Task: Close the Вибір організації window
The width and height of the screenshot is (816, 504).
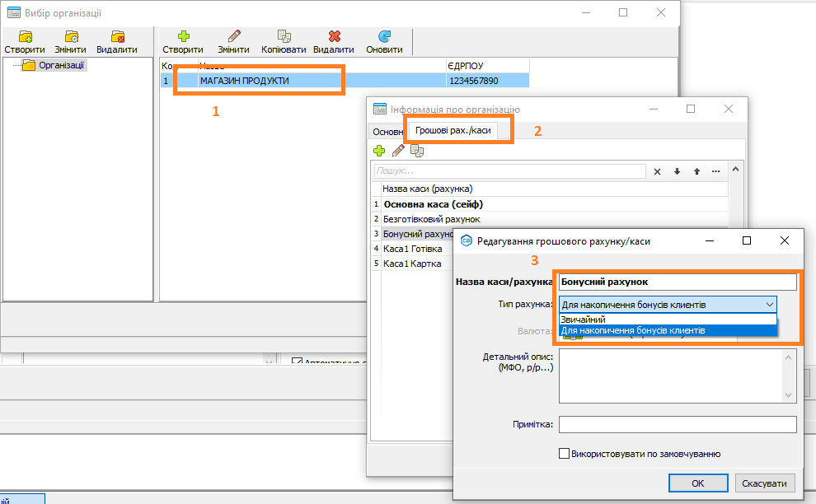Action: (x=661, y=12)
